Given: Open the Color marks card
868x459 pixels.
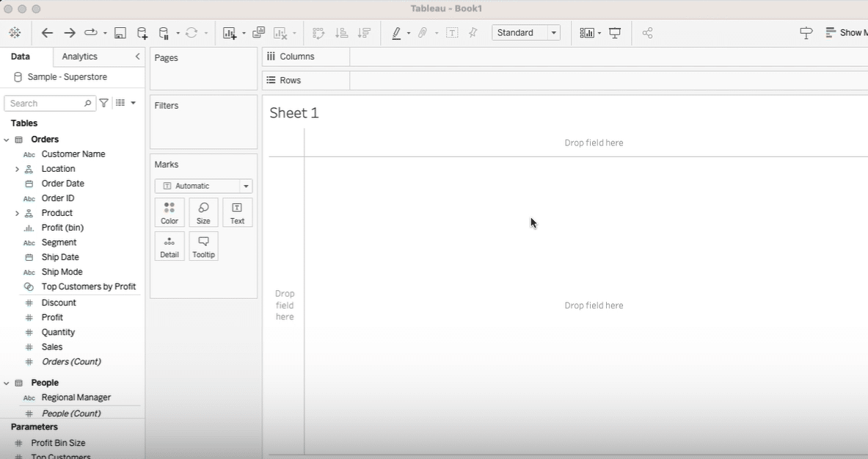Looking at the screenshot, I should pyautogui.click(x=169, y=212).
